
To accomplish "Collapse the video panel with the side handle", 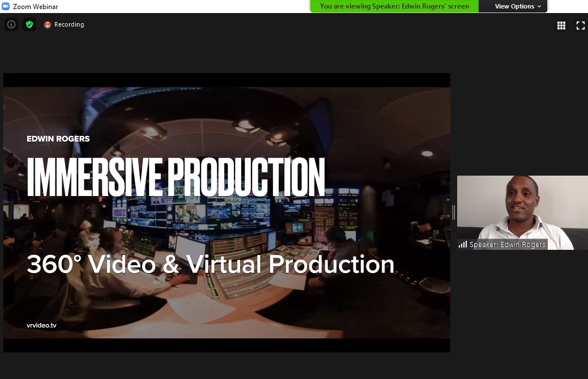I will pyautogui.click(x=454, y=211).
